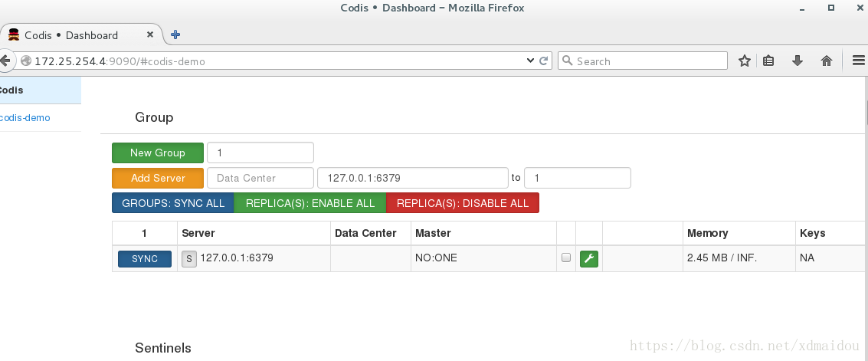Focus the New Group ID field
The width and height of the screenshot is (868, 361).
260,153
